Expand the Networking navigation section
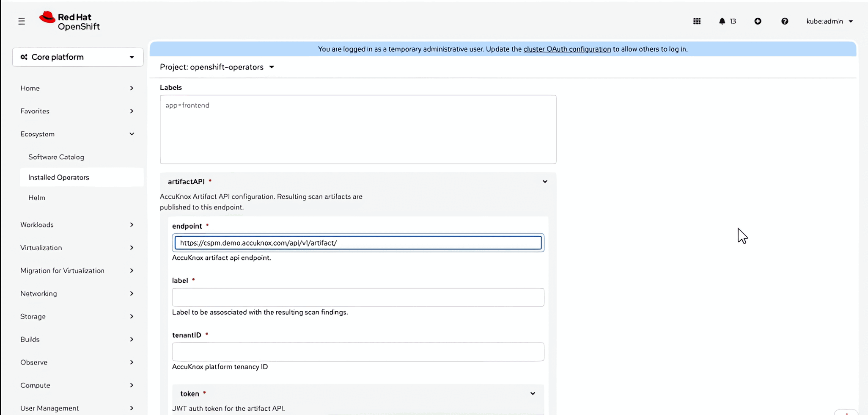The image size is (868, 415). (77, 293)
